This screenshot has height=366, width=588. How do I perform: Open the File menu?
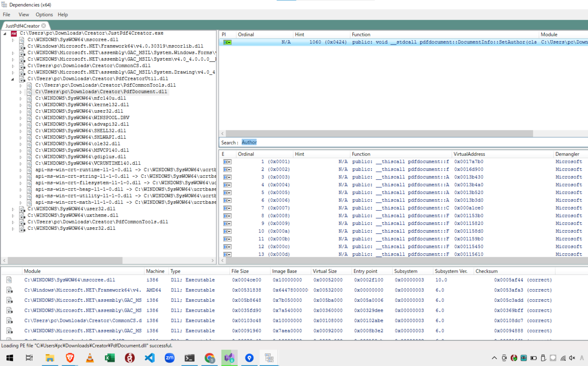(x=7, y=15)
